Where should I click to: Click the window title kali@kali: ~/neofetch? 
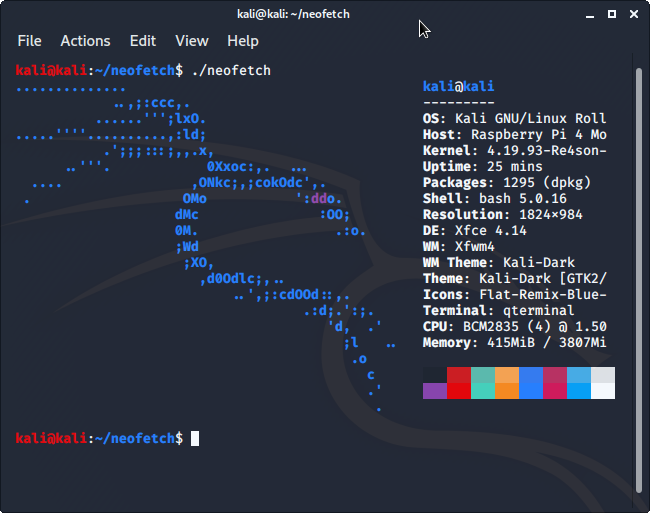pyautogui.click(x=293, y=14)
